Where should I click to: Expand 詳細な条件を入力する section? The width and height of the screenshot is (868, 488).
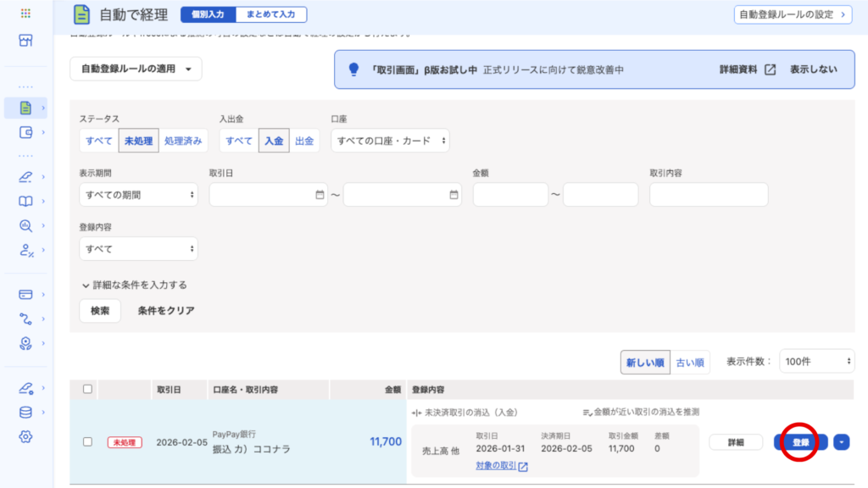tap(134, 285)
